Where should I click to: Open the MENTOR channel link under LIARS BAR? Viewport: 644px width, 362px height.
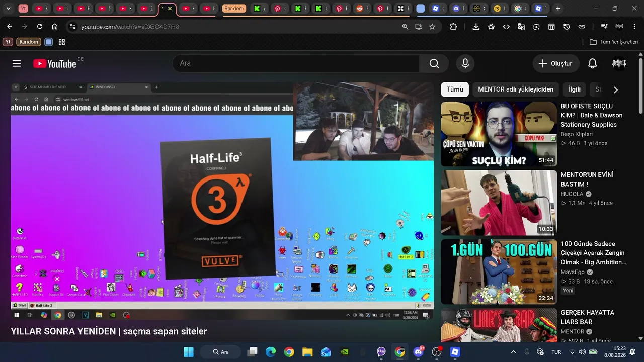pos(573,332)
